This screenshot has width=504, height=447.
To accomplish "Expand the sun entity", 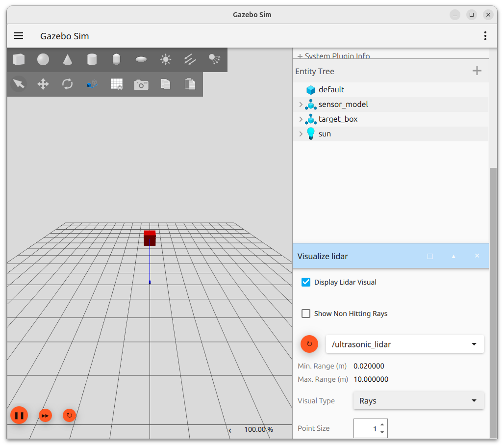I will coord(301,134).
